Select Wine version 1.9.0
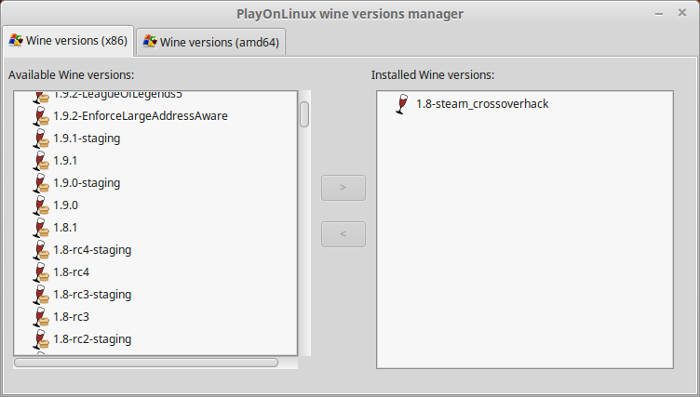This screenshot has height=397, width=700. coord(66,205)
